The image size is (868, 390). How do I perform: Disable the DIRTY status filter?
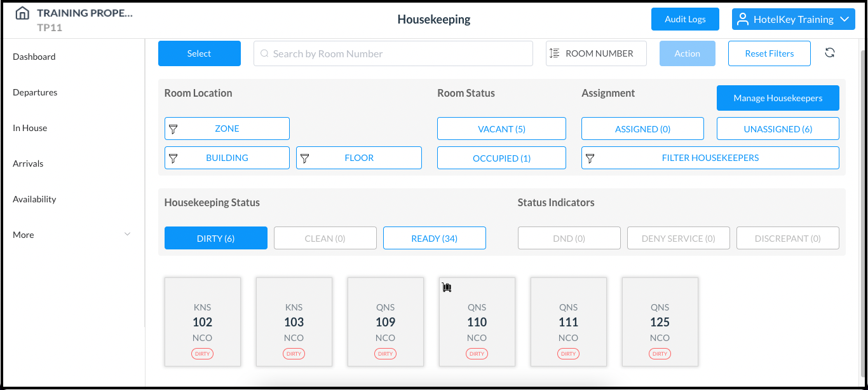[x=215, y=237]
